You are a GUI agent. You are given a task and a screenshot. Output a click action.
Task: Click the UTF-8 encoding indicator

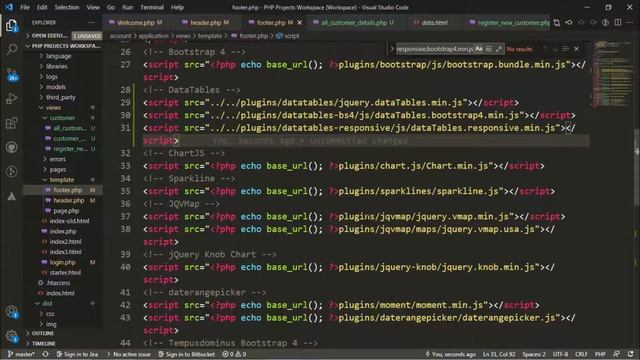(x=560, y=354)
